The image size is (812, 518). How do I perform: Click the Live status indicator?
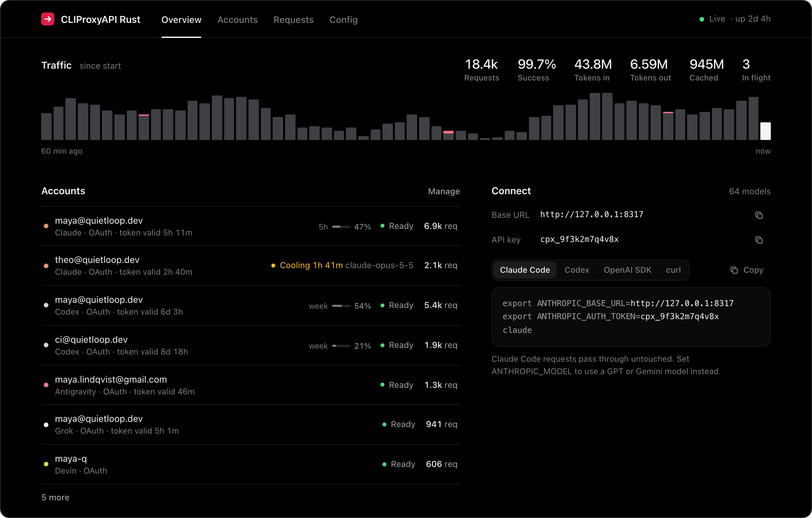point(712,19)
